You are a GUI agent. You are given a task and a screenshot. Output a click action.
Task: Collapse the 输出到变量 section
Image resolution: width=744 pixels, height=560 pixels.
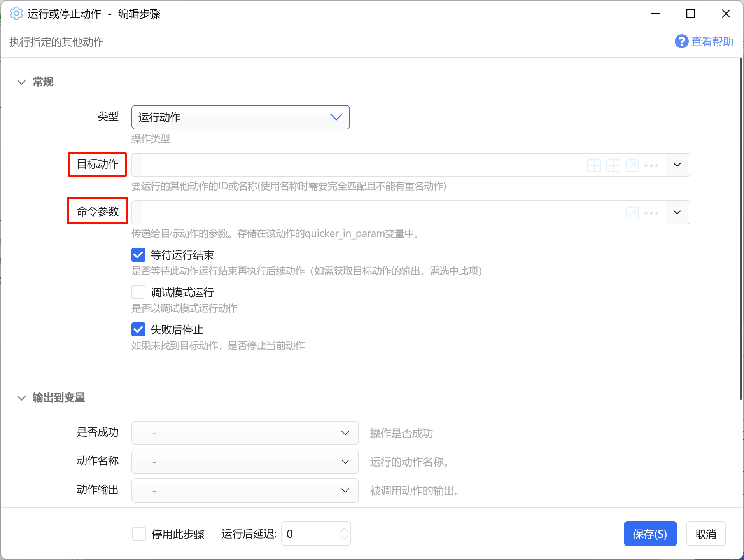click(22, 398)
